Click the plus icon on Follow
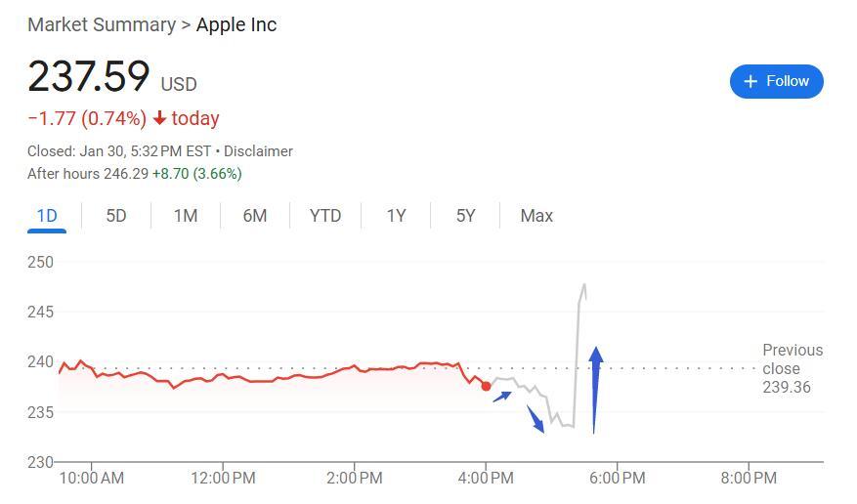Screen dimensions: 857x504 750,81
